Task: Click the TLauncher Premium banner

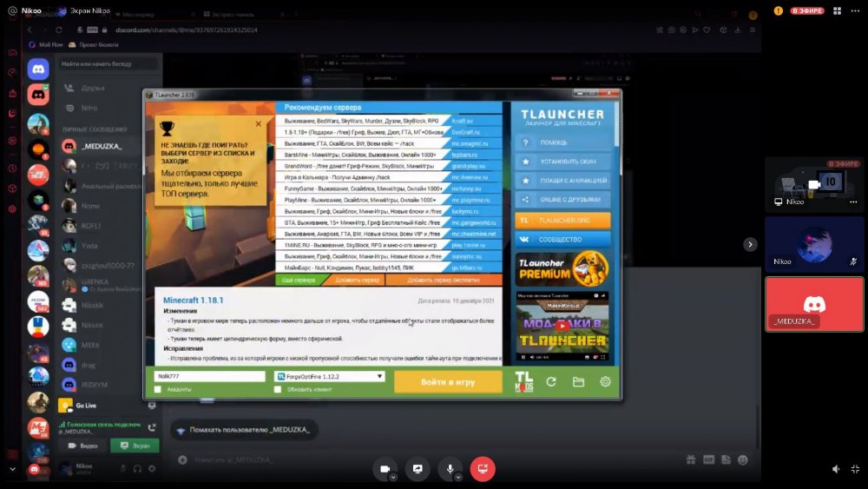Action: [x=563, y=268]
